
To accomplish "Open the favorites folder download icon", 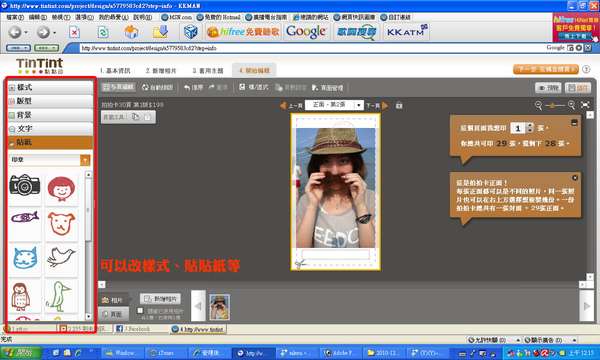I will (160, 32).
